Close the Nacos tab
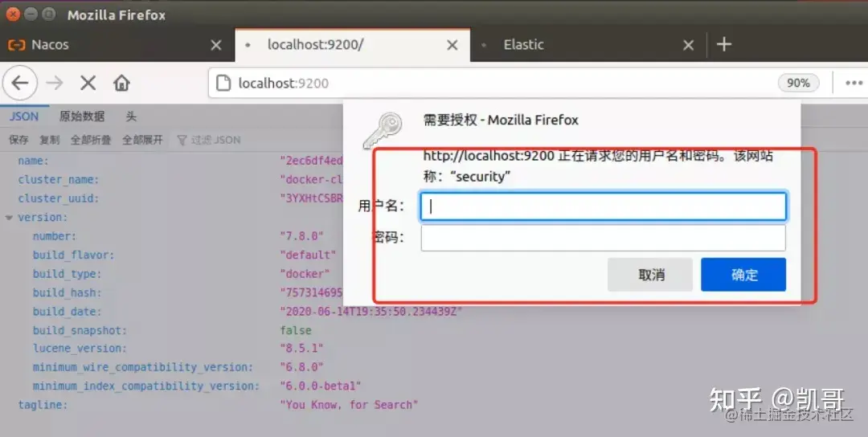Image resolution: width=868 pixels, height=437 pixels. point(216,45)
